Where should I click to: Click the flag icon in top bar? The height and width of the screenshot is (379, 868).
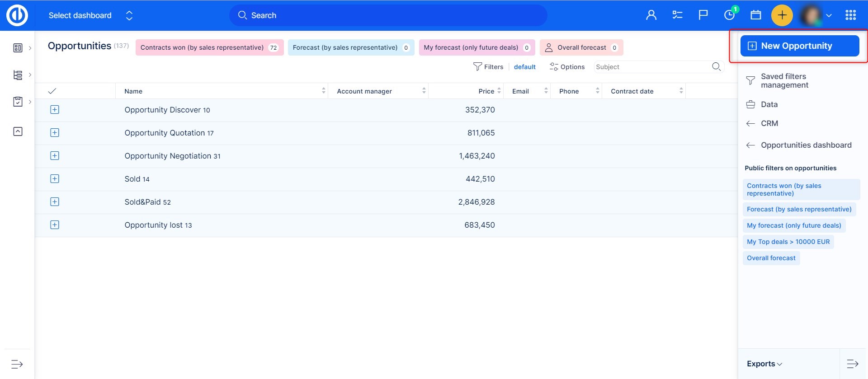pos(703,15)
